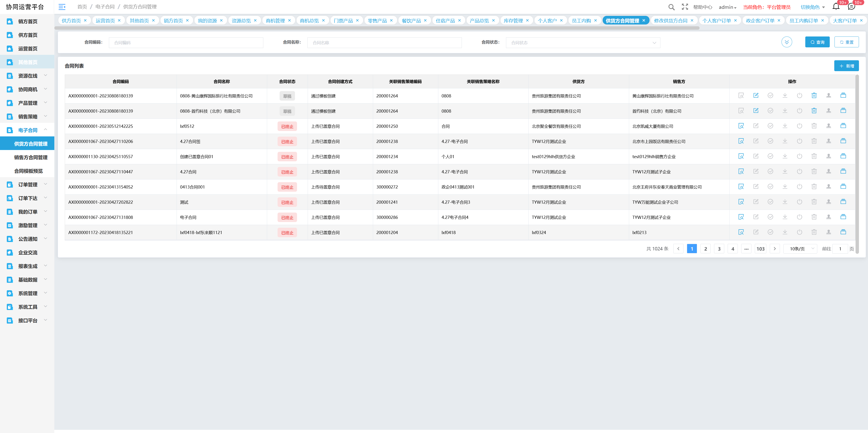Click the 新增 add button

click(846, 66)
